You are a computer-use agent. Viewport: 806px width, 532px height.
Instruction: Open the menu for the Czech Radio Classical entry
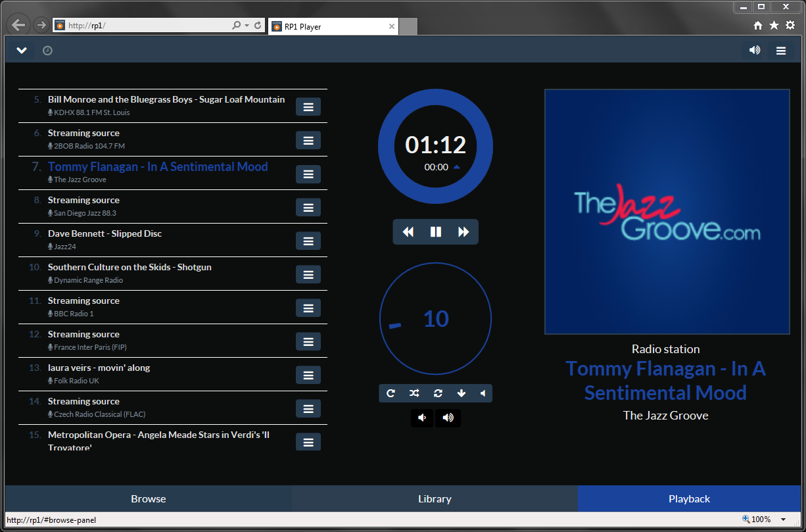pyautogui.click(x=308, y=408)
